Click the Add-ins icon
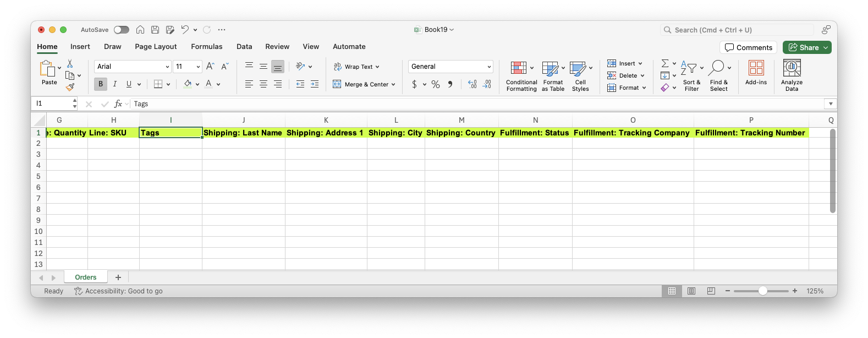 [x=756, y=68]
